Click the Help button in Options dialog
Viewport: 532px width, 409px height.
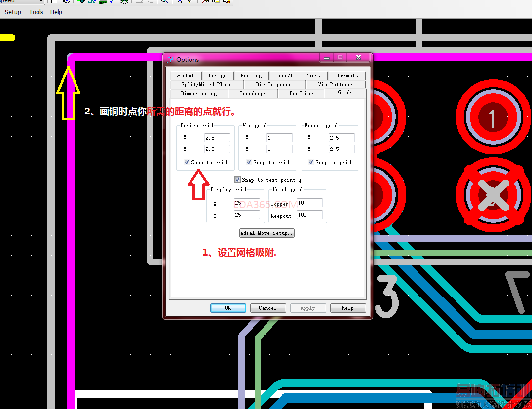tap(348, 308)
